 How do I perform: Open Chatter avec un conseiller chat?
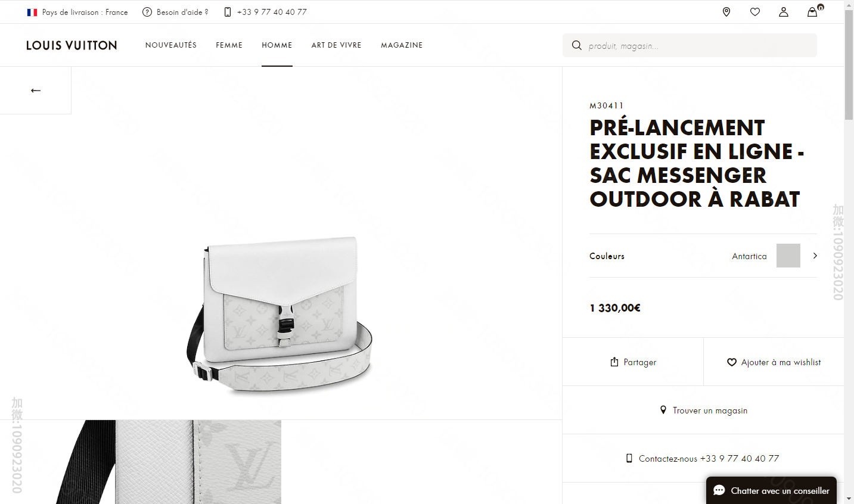771,491
